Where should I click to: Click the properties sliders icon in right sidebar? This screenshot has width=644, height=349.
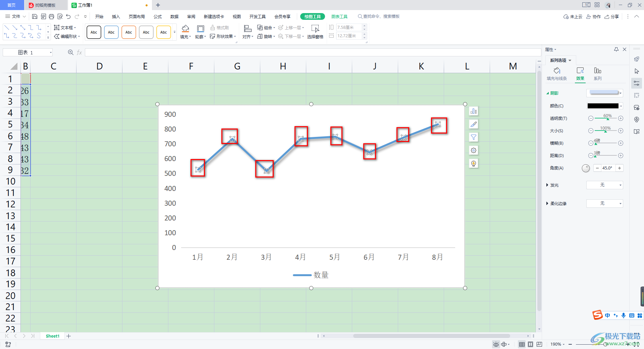[637, 83]
